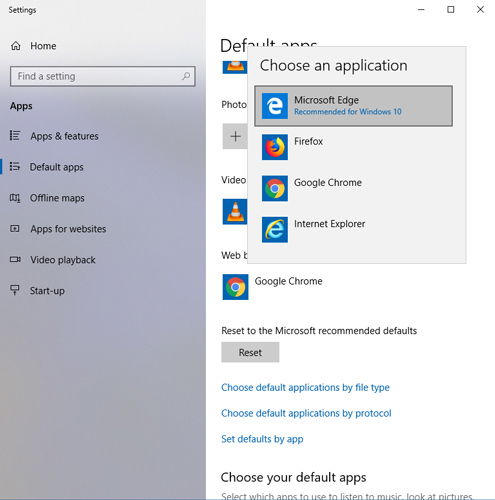Open Start-up apps settings
The image size is (495, 500).
pyautogui.click(x=37, y=291)
